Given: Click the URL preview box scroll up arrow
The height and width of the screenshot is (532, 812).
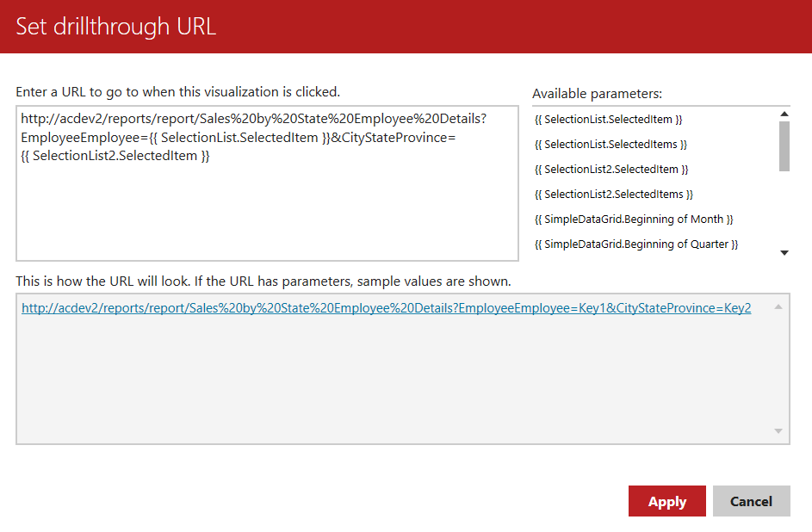Looking at the screenshot, I should click(778, 306).
